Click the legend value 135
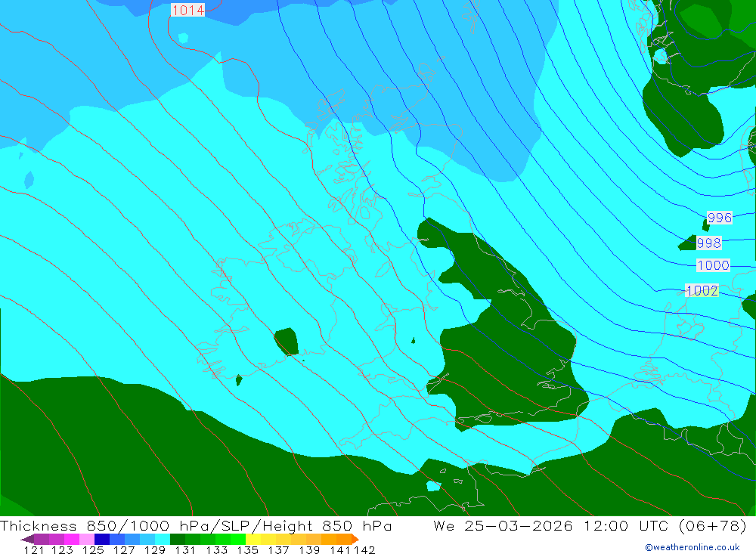 pyautogui.click(x=247, y=549)
